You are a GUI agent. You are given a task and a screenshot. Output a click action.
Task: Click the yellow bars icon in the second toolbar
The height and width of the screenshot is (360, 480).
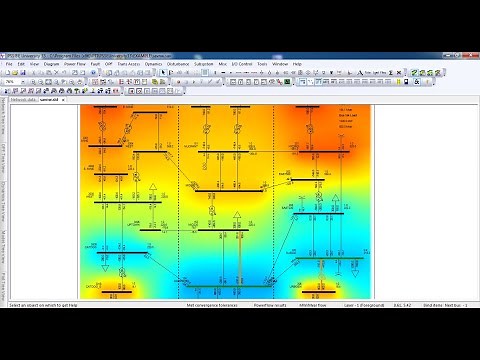pos(398,82)
